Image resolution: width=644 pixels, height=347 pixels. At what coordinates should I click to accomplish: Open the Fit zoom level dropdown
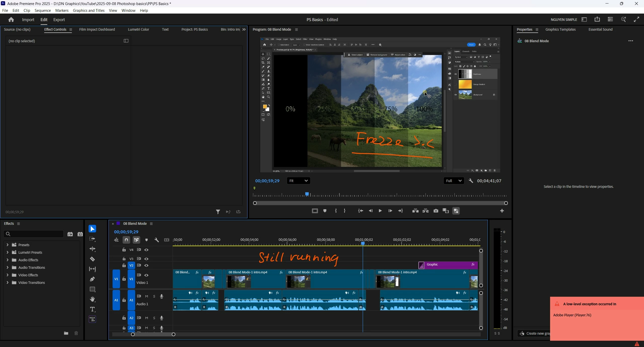pos(298,181)
